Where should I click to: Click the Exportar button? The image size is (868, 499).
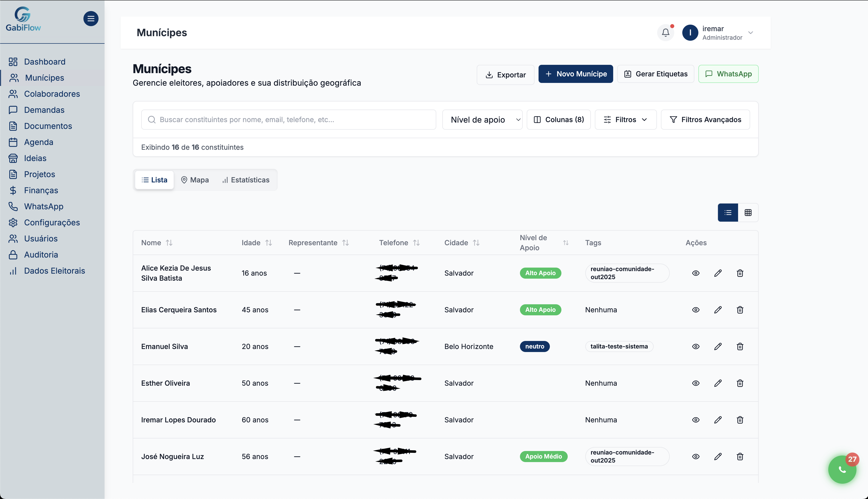(505, 75)
